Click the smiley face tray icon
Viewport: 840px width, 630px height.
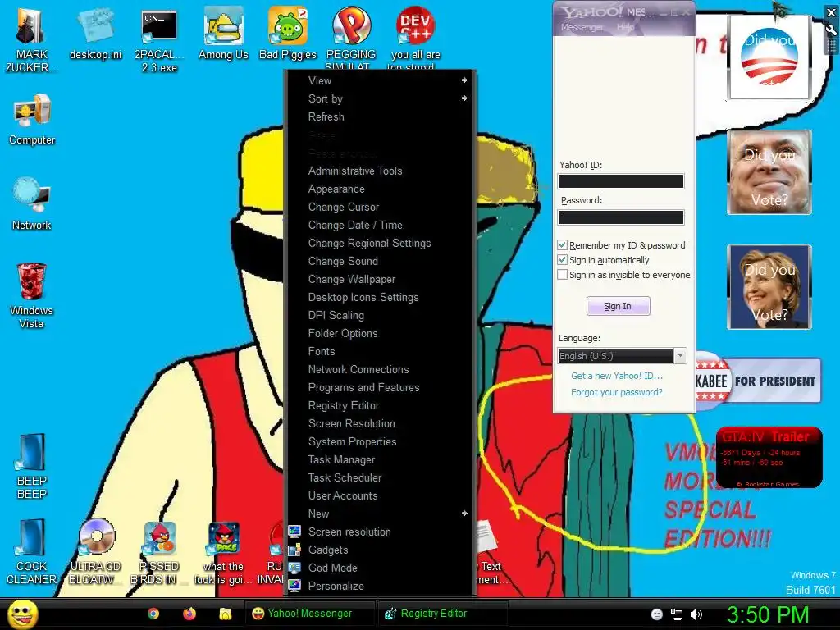point(657,614)
